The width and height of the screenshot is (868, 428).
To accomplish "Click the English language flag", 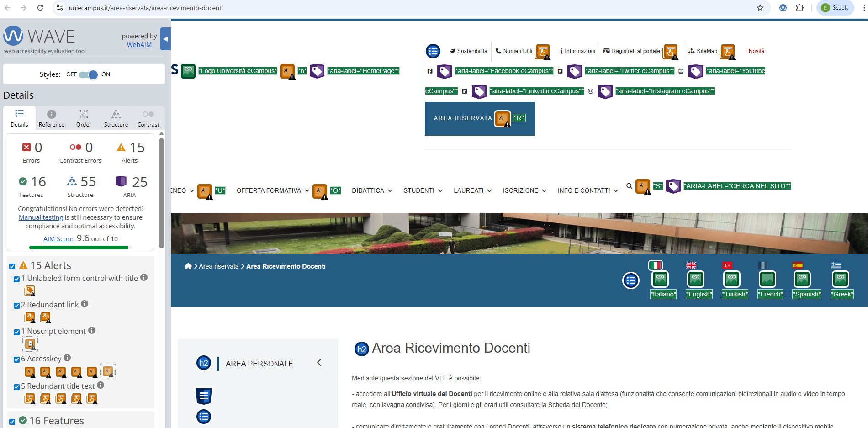I will tap(691, 265).
